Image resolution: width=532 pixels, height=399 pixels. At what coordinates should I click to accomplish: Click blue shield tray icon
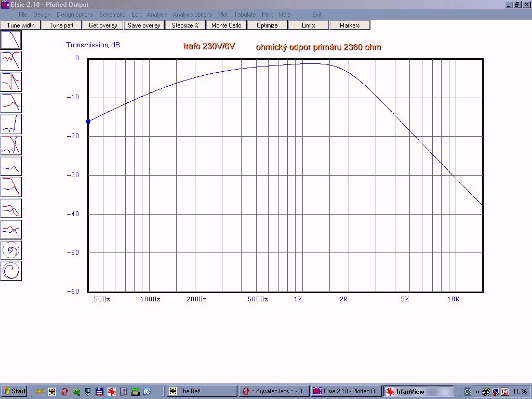(x=495, y=392)
